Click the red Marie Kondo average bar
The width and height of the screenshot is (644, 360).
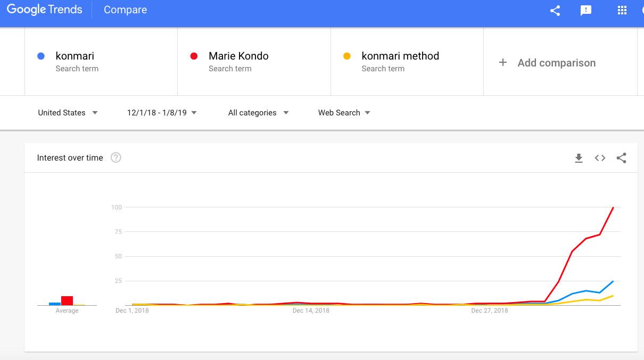67,300
